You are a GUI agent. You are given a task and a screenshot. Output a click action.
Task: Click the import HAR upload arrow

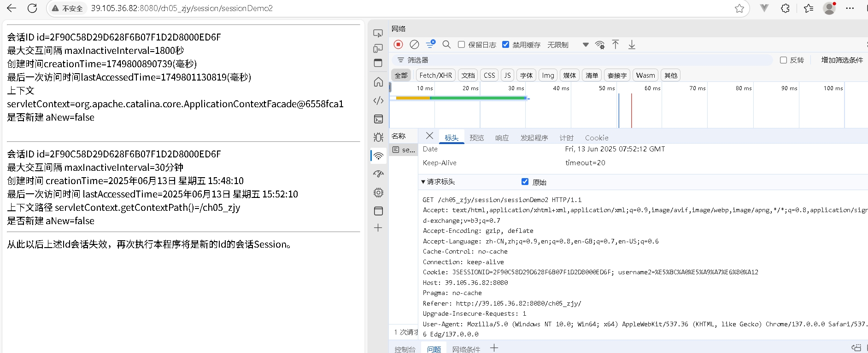616,45
